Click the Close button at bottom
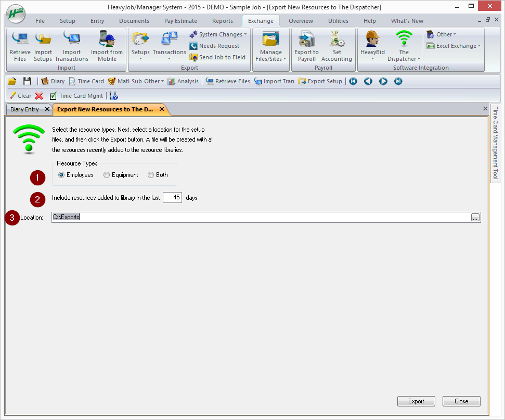505x420 pixels. [x=461, y=401]
